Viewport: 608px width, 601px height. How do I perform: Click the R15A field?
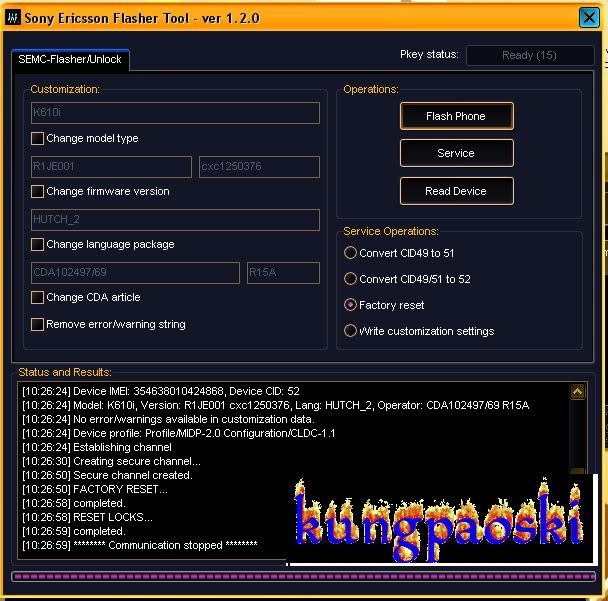[283, 273]
